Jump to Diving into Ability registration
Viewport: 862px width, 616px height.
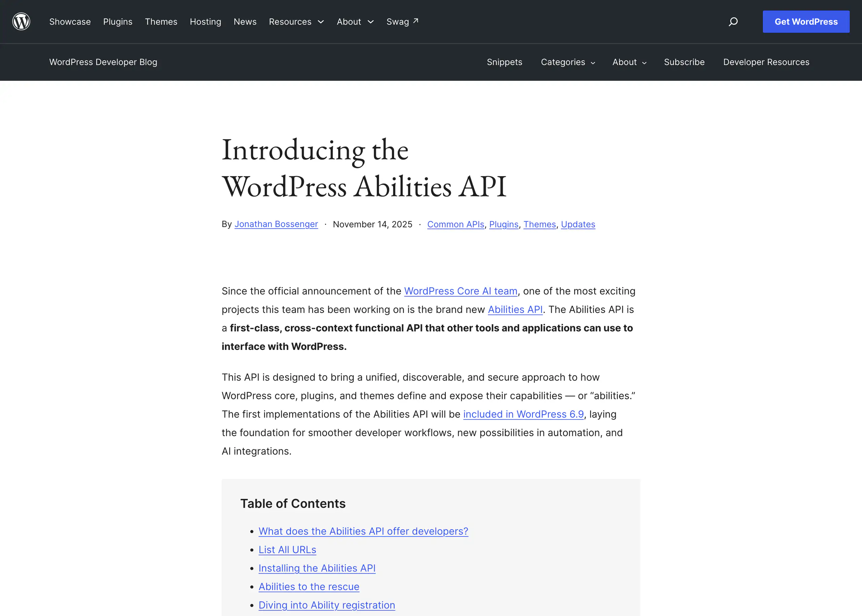pos(327,605)
